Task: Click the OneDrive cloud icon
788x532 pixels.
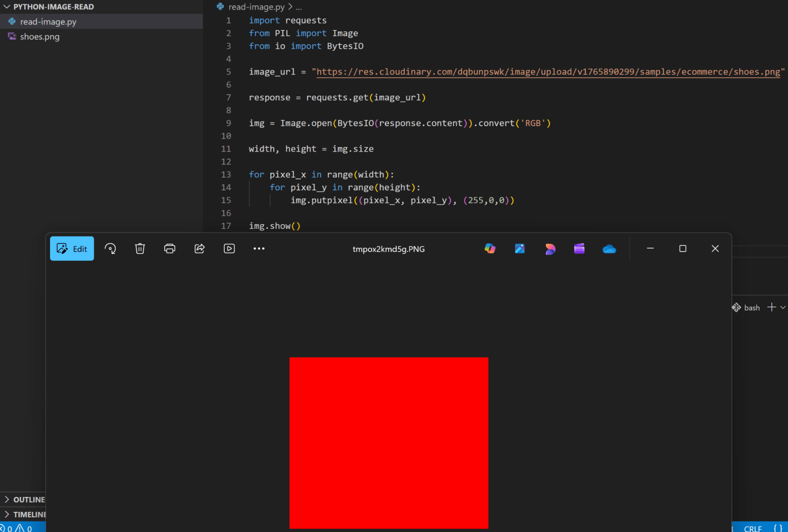Action: pos(609,249)
